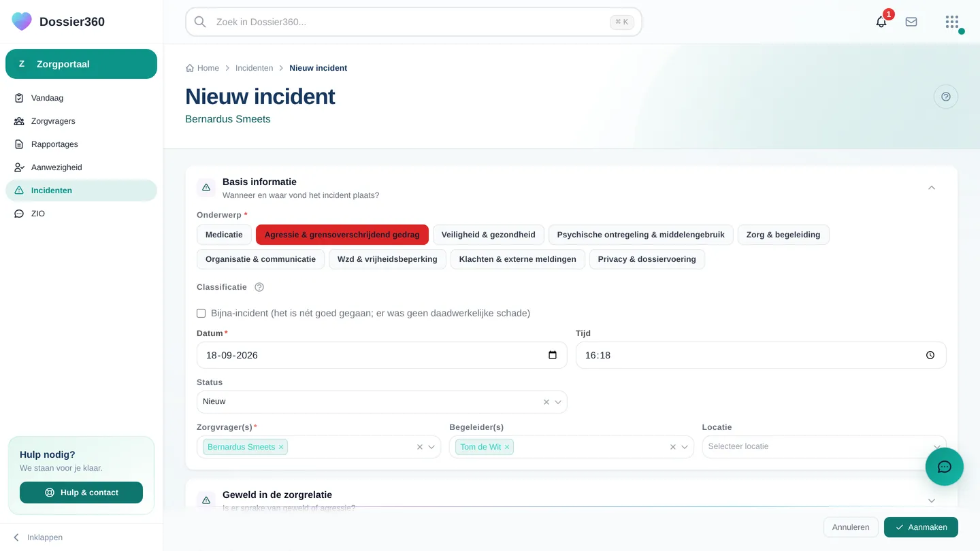Viewport: 980px width, 551px height.
Task: Open the Zorgvrager(s) dropdown arrow
Action: tap(431, 447)
